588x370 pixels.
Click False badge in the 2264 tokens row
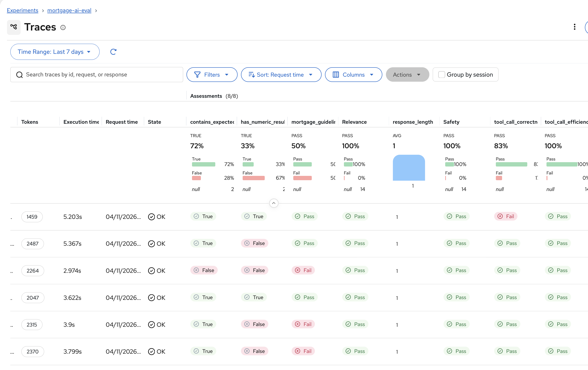(204, 270)
